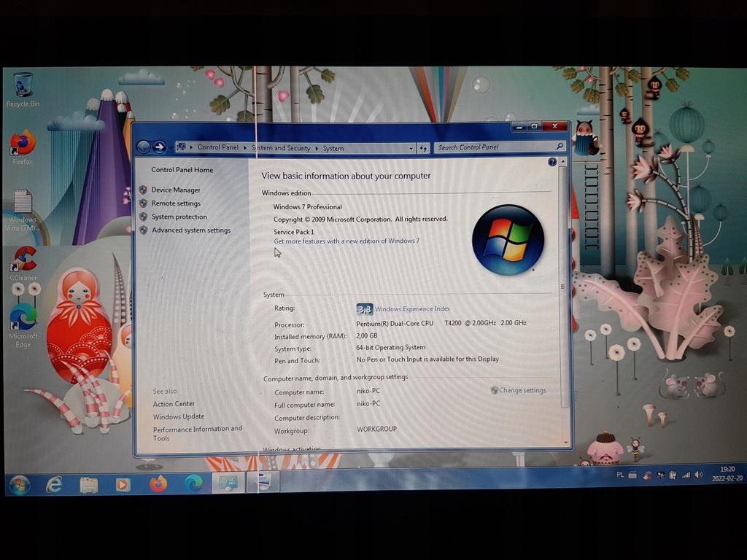Open Remote settings
Screen dimensions: 747x560
click(176, 203)
